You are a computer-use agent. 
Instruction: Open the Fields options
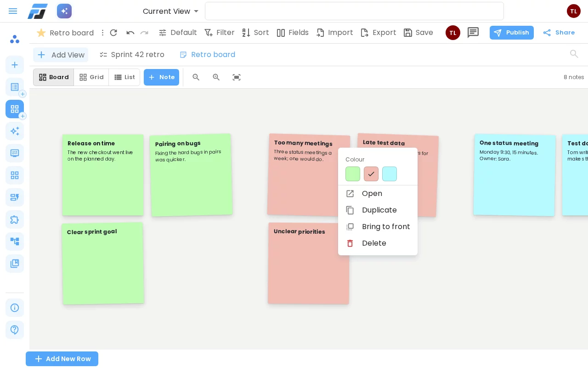[x=293, y=33]
